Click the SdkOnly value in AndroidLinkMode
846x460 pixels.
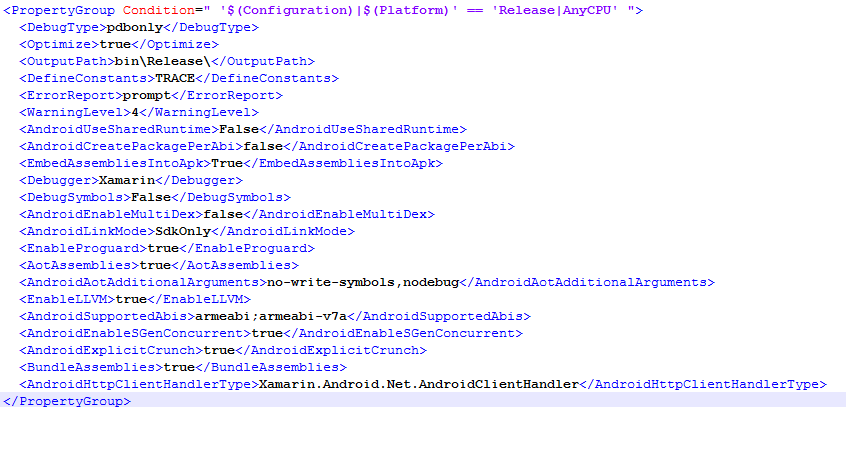click(183, 231)
